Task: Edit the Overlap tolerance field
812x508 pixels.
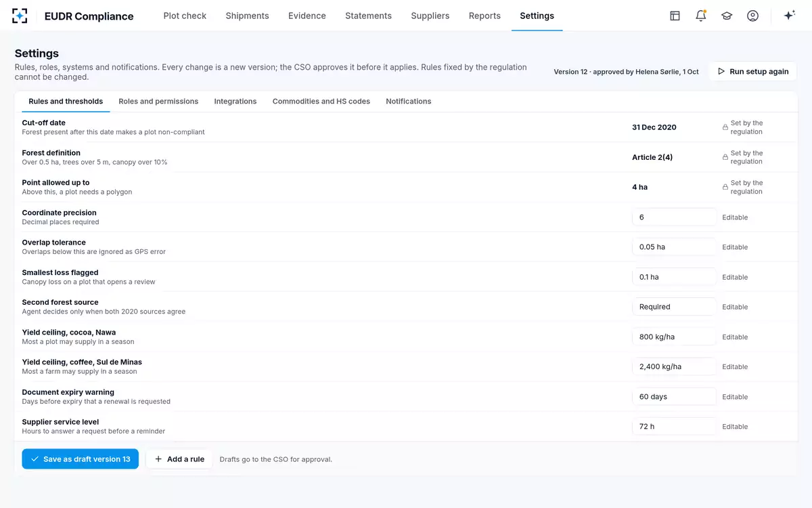Action: click(674, 247)
